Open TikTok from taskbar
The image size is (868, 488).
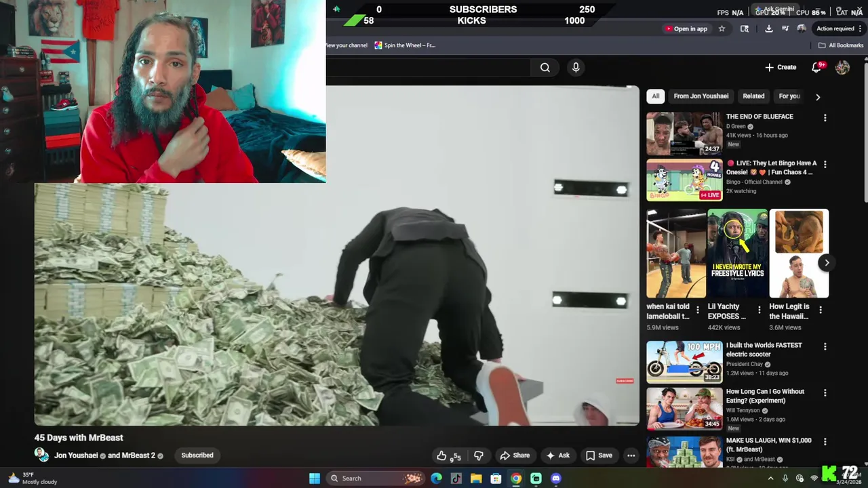456,479
